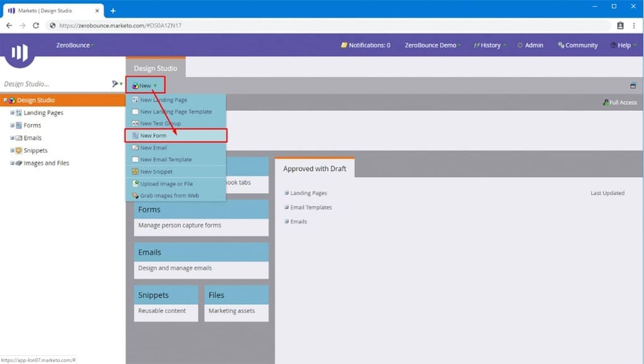Choose New Test Group menu item
This screenshot has width=644, height=364.
(x=176, y=123)
